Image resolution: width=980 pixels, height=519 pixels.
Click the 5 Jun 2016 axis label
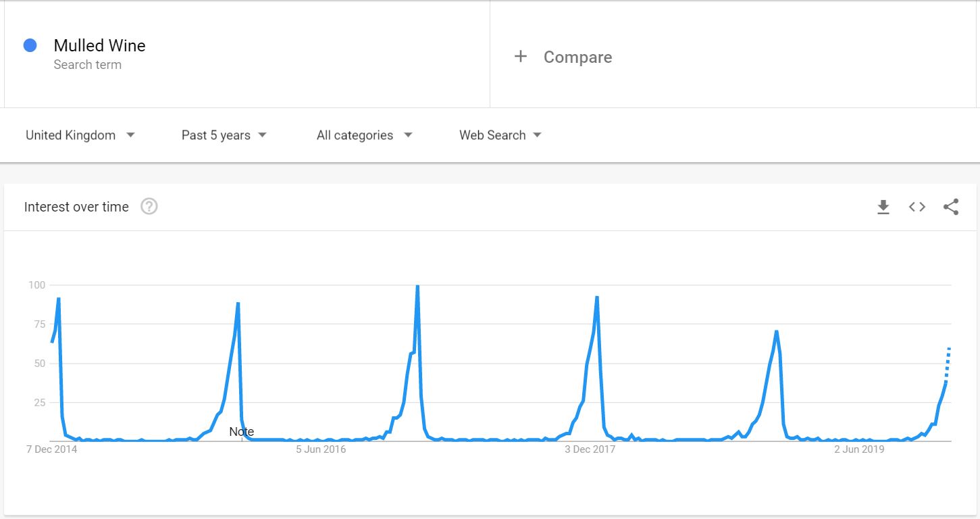(x=321, y=449)
